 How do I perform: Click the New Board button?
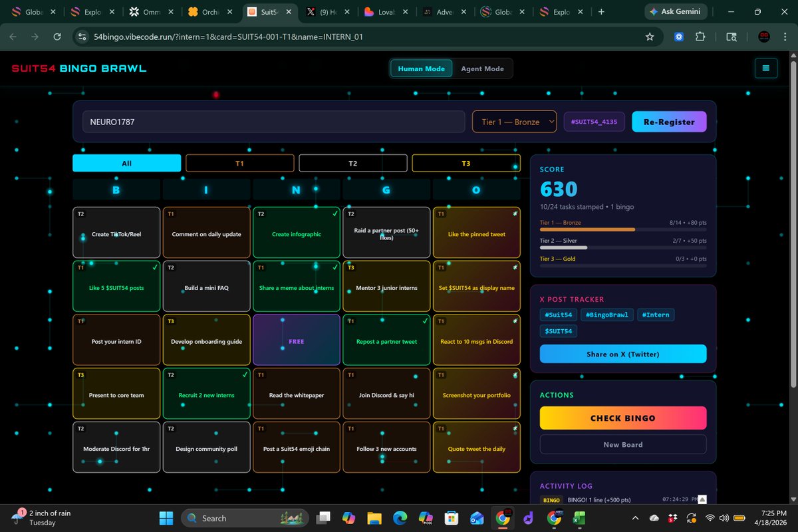click(x=623, y=444)
